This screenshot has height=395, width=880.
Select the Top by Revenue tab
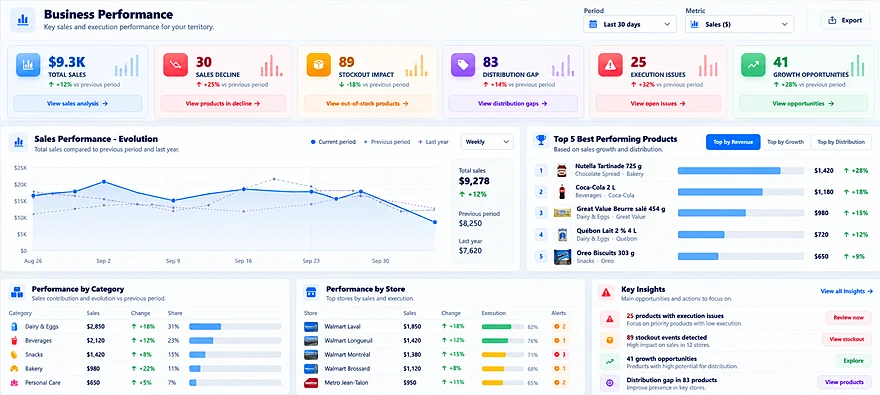(x=733, y=142)
